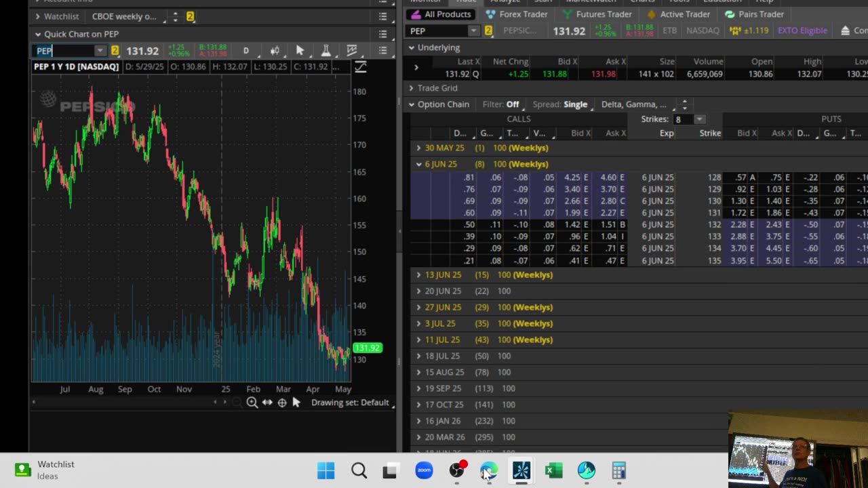Open Zoom from the taskbar
Screen dimensions: 868x488
424,470
